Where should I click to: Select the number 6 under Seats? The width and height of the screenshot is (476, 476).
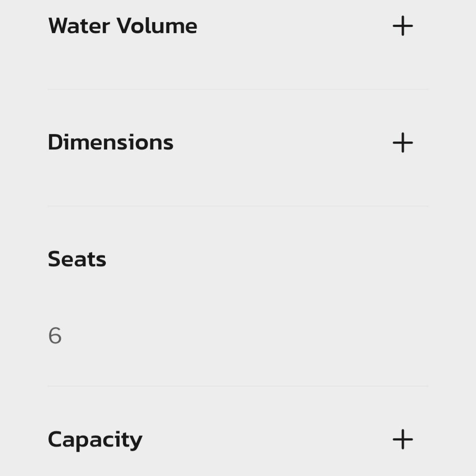tap(55, 336)
